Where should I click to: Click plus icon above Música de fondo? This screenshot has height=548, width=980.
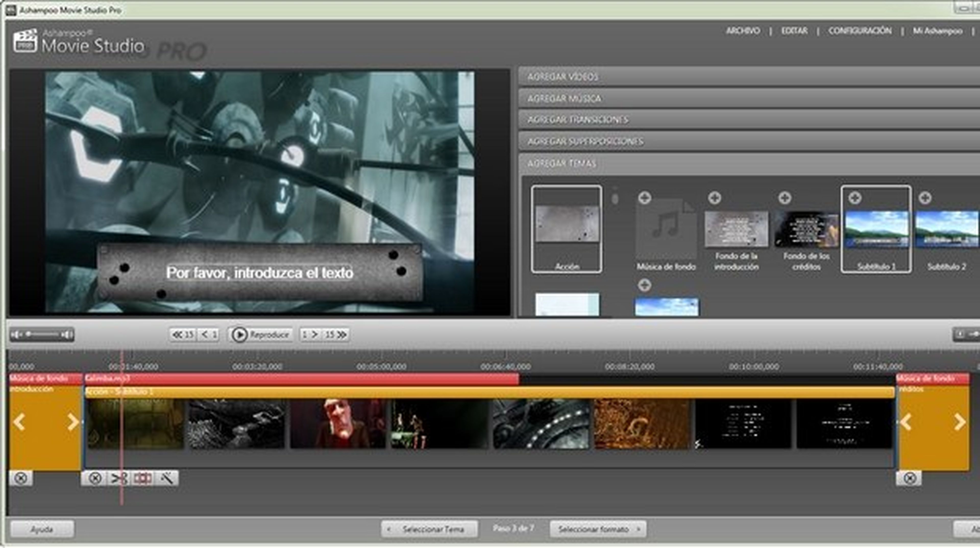pyautogui.click(x=644, y=198)
